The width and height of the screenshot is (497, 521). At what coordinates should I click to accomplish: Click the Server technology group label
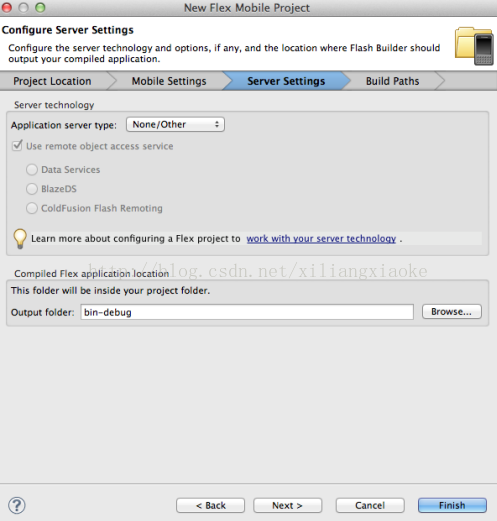(54, 105)
